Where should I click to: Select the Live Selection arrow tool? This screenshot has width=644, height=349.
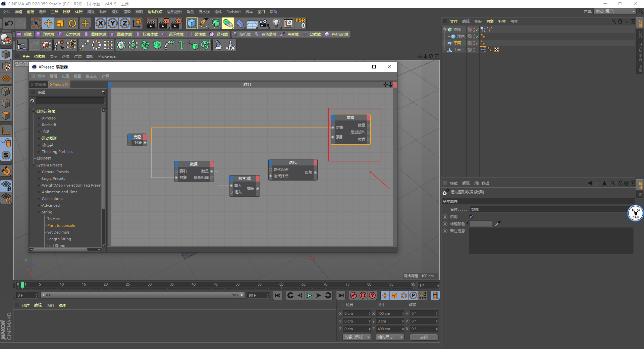(x=36, y=23)
